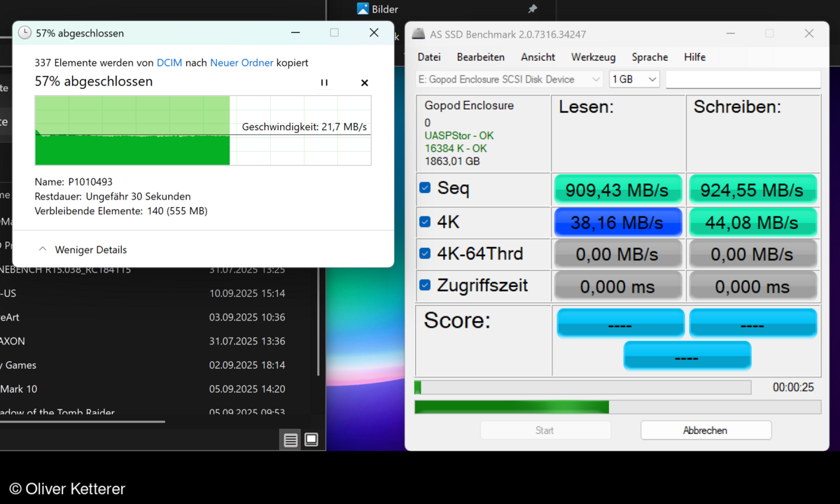Pause the file copy operation
This screenshot has height=504, width=840.
[x=324, y=83]
